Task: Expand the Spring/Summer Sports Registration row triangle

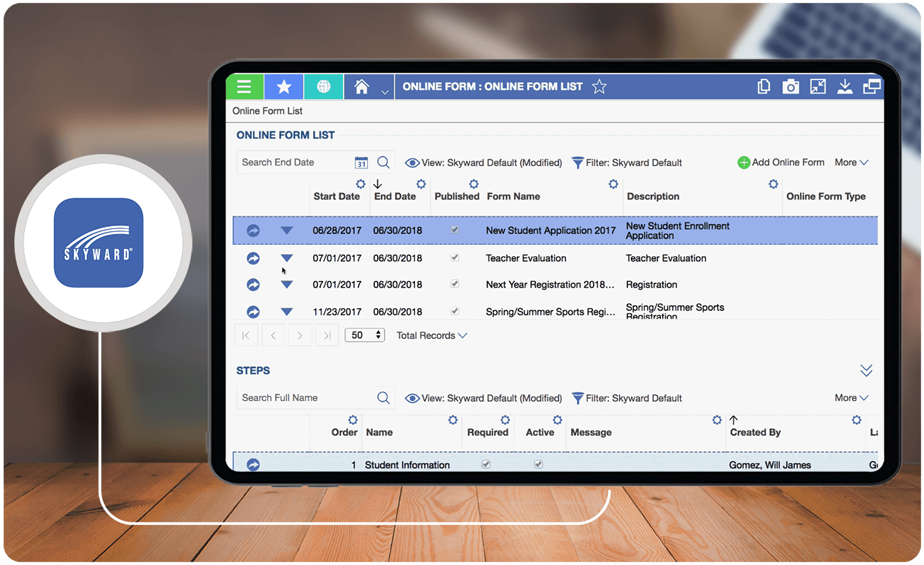Action: click(287, 311)
